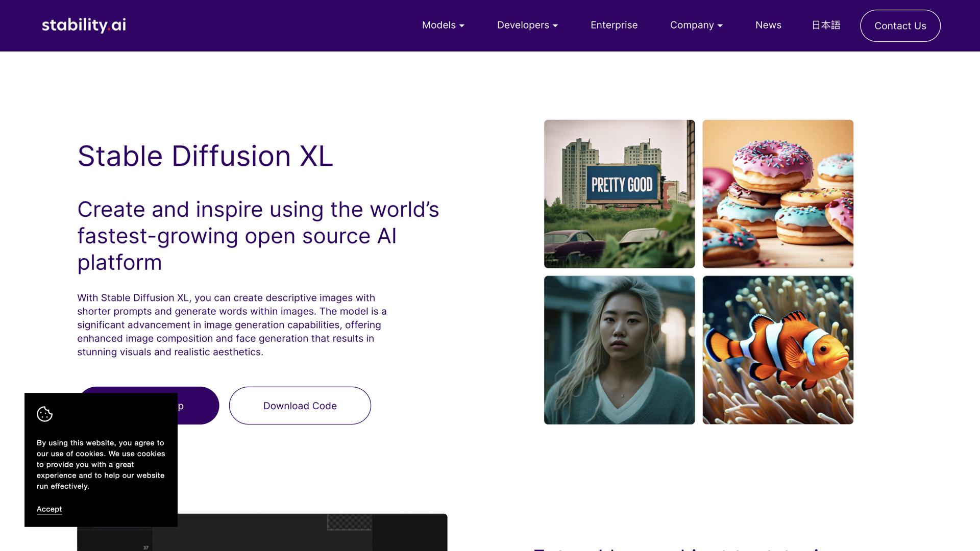This screenshot has width=980, height=551.
Task: Click the Stable Diffusion XL heading
Action: [x=205, y=156]
